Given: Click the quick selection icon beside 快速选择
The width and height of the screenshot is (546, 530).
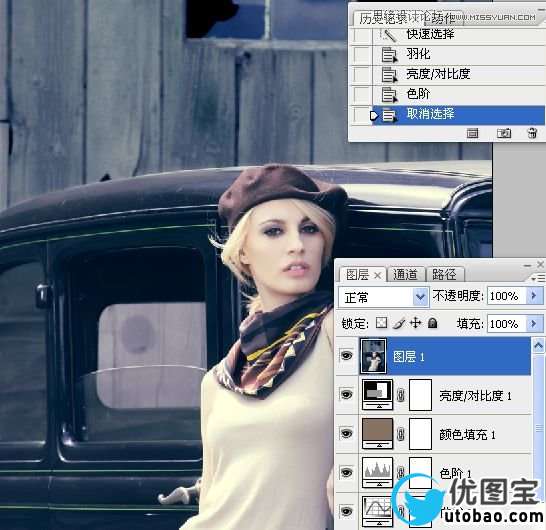Looking at the screenshot, I should coord(388,34).
